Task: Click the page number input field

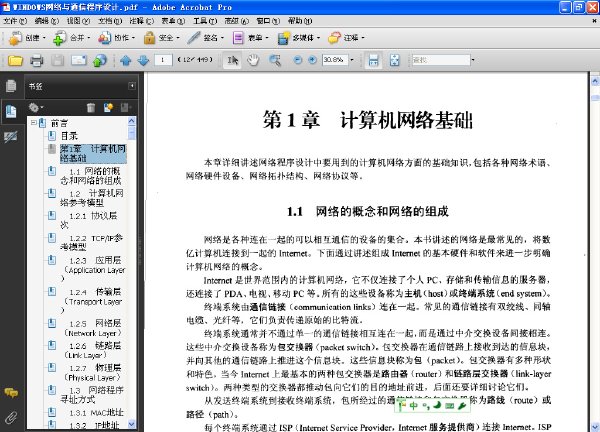Action: pyautogui.click(x=163, y=60)
